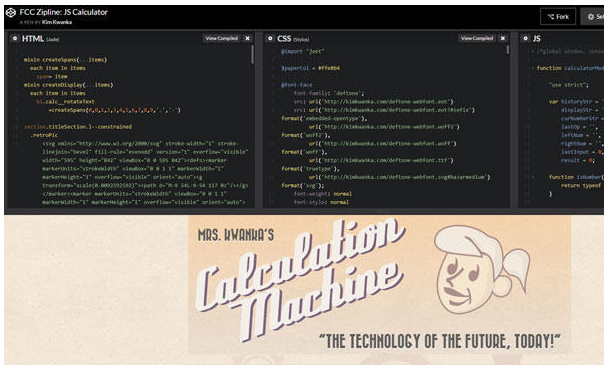This screenshot has width=610, height=371.
Task: Open the HTML editor settings gear
Action: [x=15, y=38]
